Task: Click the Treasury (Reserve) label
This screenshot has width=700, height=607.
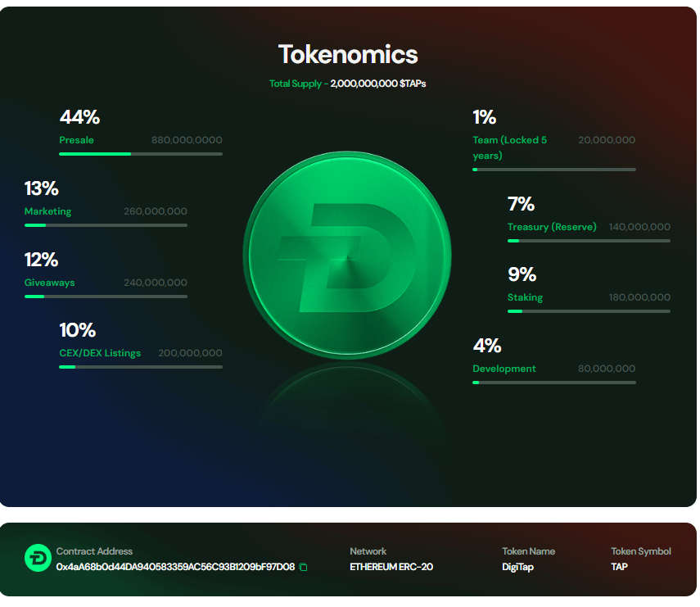Action: pyautogui.click(x=552, y=227)
